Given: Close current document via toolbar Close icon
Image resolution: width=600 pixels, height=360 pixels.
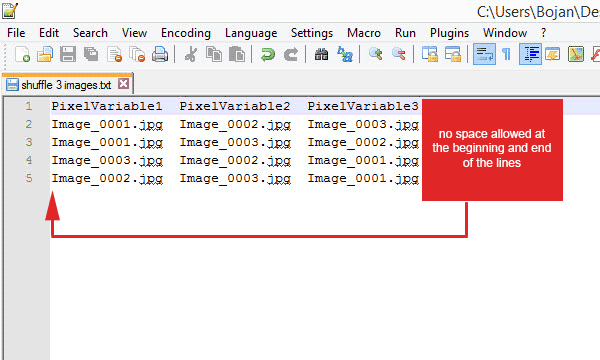Looking at the screenshot, I should click(x=114, y=54).
